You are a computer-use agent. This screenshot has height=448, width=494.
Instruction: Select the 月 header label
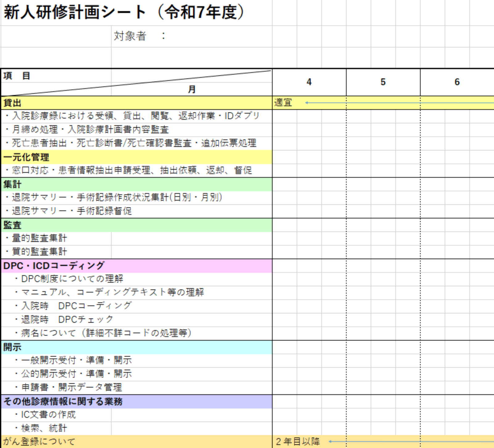pos(192,89)
